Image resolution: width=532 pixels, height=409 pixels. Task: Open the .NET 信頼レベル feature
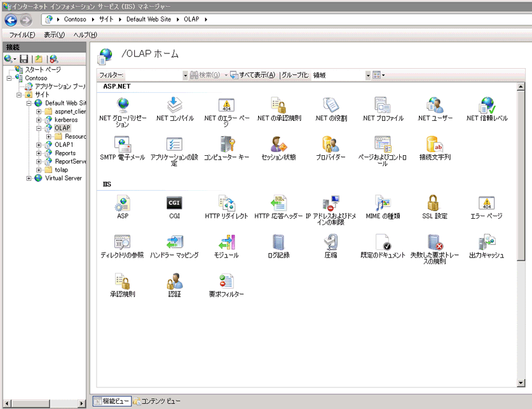click(x=487, y=106)
